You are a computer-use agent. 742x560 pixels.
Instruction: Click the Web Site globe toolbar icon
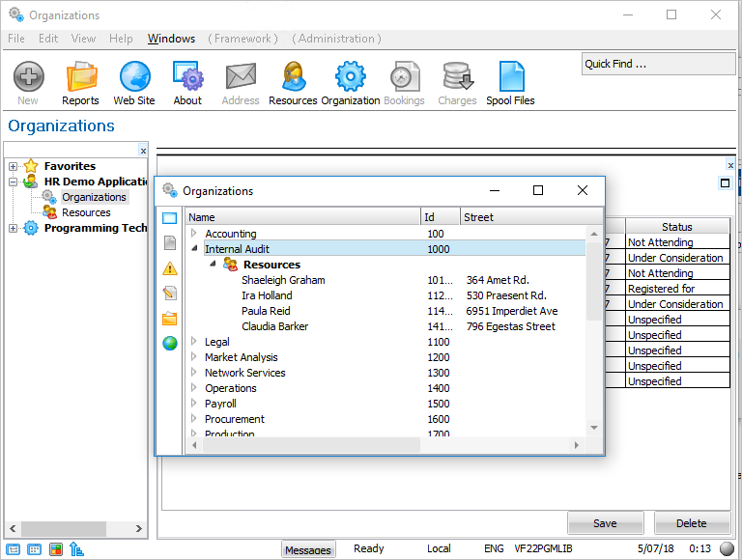point(133,83)
